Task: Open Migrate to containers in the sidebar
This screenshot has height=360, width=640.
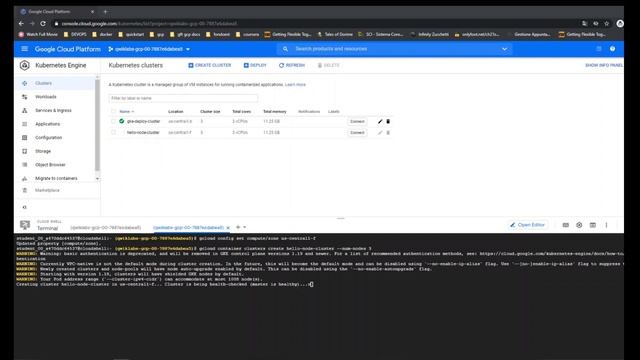Action: [x=56, y=178]
